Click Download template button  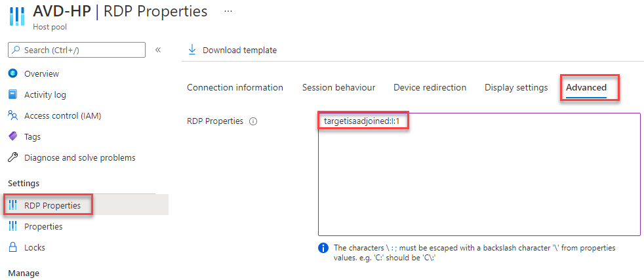pos(232,50)
